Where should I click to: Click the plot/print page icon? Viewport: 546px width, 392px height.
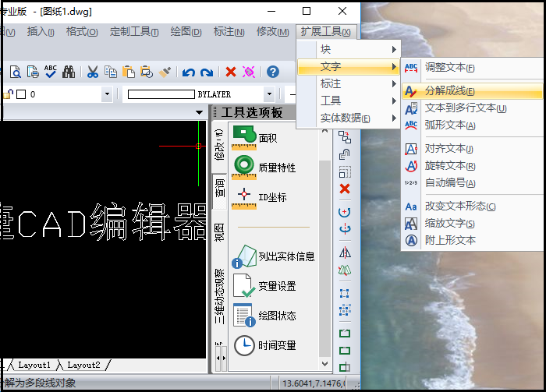(33, 72)
